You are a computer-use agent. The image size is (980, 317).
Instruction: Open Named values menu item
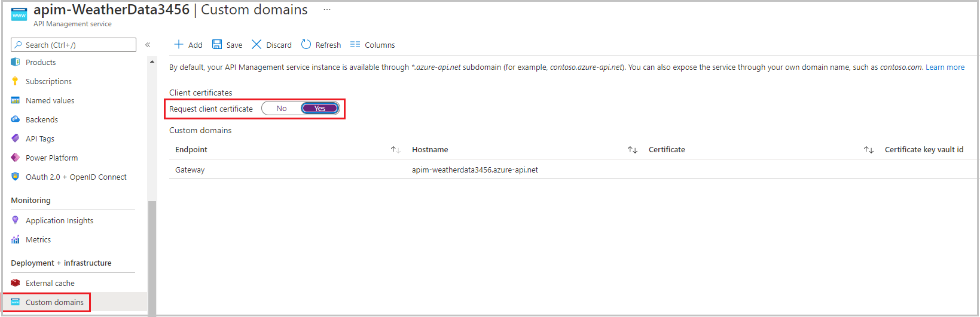[x=50, y=100]
